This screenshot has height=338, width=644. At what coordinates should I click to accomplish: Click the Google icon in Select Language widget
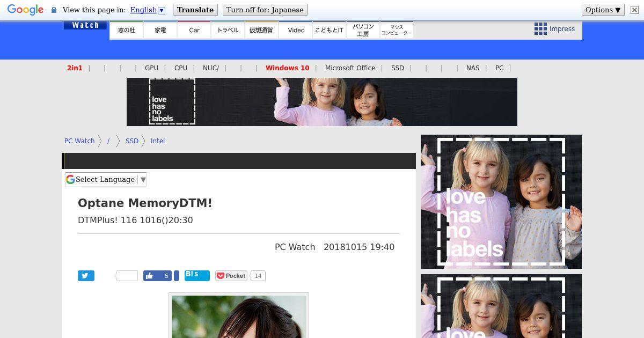[70, 180]
